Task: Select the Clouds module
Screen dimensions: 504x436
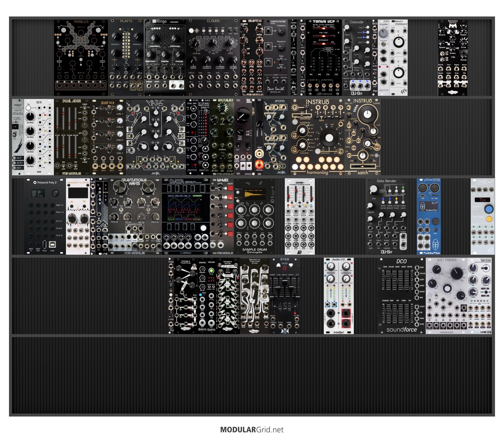Action: tap(213, 58)
